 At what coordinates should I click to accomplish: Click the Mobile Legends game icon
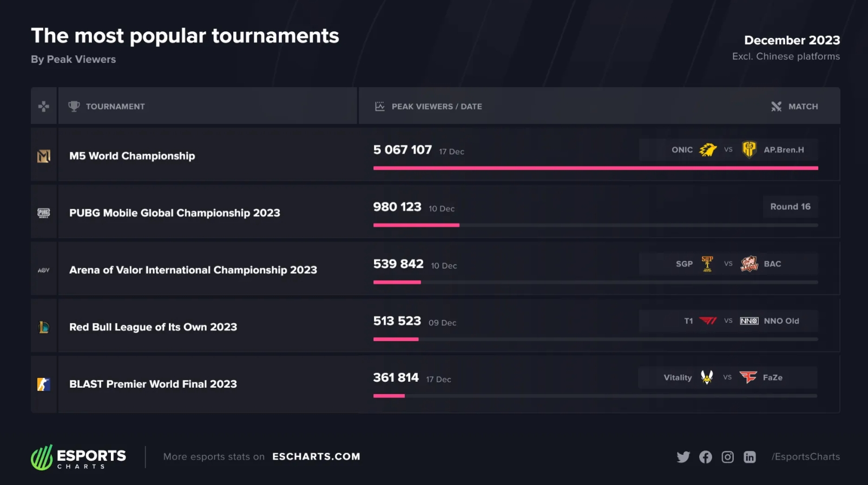[44, 156]
